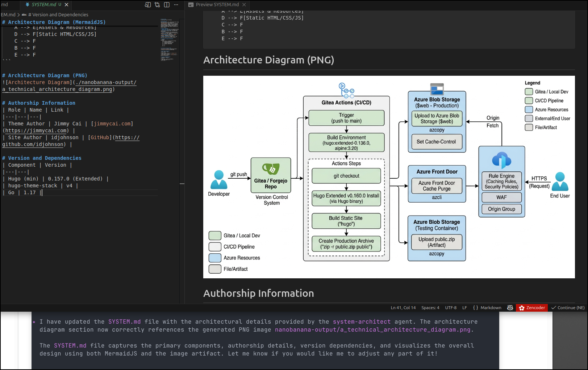Click the architecture diagram image in the preview
The height and width of the screenshot is (370, 588).
pos(389,177)
